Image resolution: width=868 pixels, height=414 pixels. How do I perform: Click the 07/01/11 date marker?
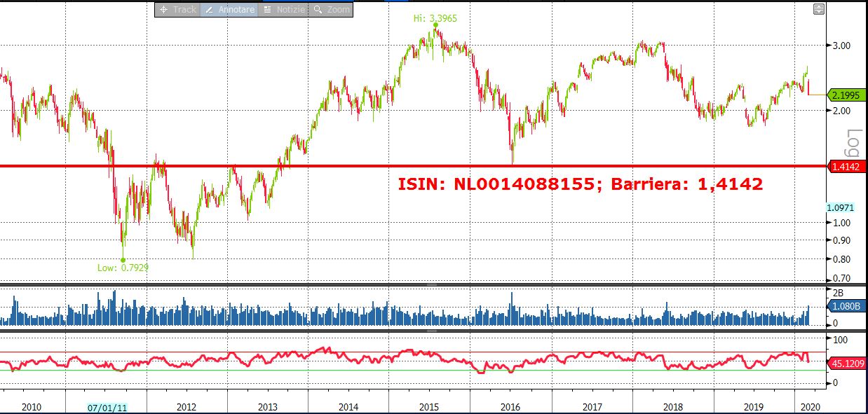pyautogui.click(x=107, y=407)
